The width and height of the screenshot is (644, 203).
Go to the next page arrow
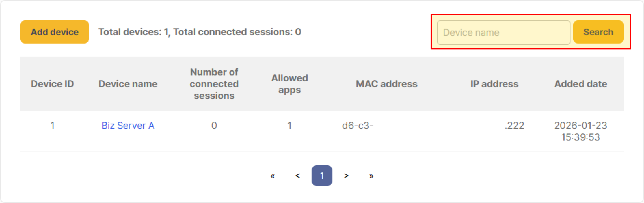coord(346,176)
